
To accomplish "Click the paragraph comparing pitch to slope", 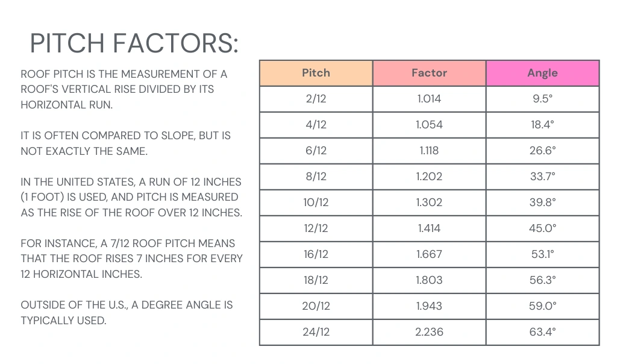I will (125, 143).
